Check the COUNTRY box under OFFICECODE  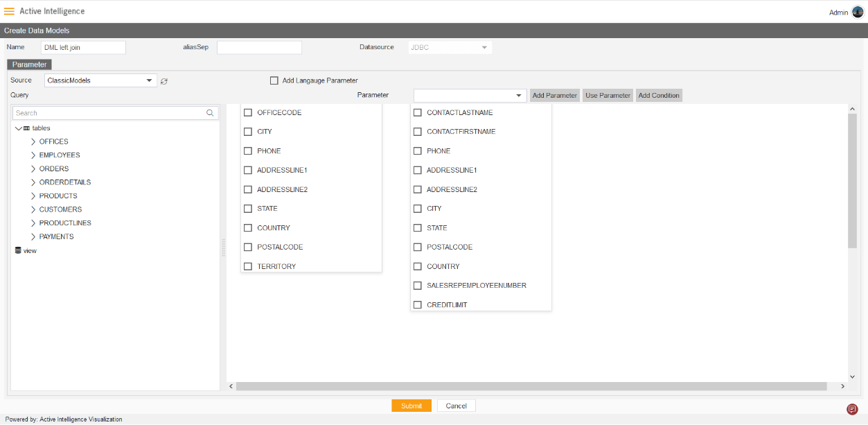pyautogui.click(x=248, y=228)
